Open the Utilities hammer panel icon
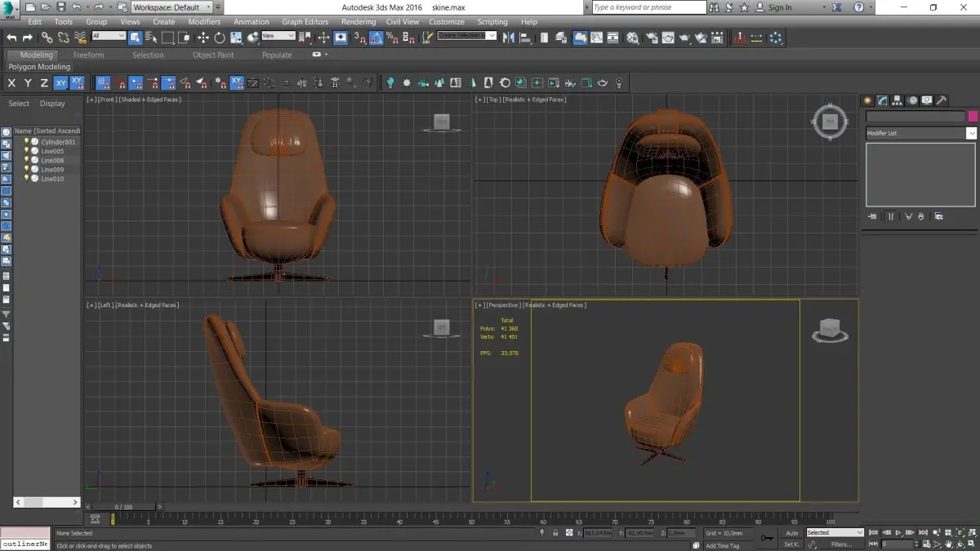Viewport: 980px width, 551px height. tap(942, 100)
